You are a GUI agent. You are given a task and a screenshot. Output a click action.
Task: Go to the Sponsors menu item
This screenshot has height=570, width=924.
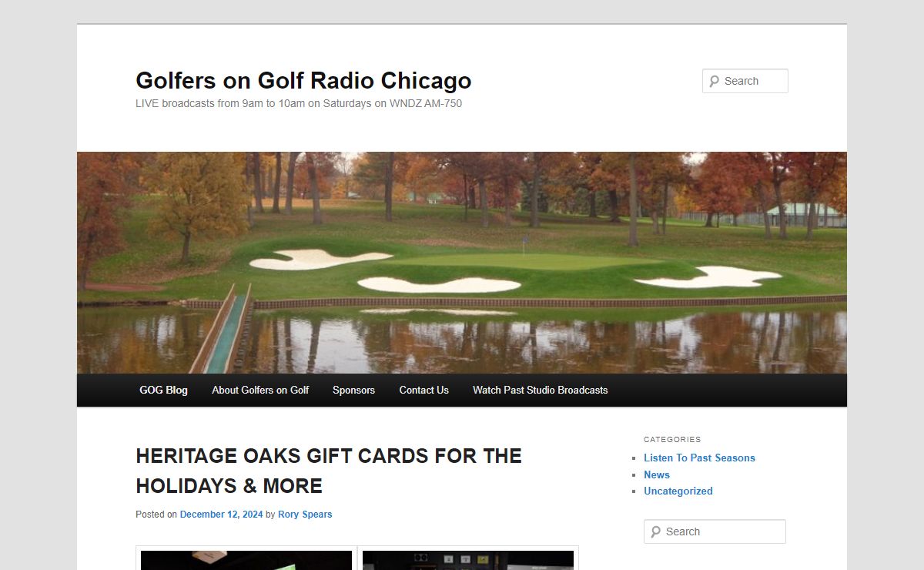click(353, 390)
